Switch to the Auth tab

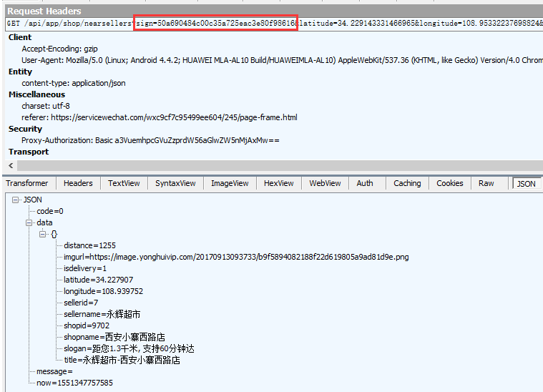coord(365,183)
